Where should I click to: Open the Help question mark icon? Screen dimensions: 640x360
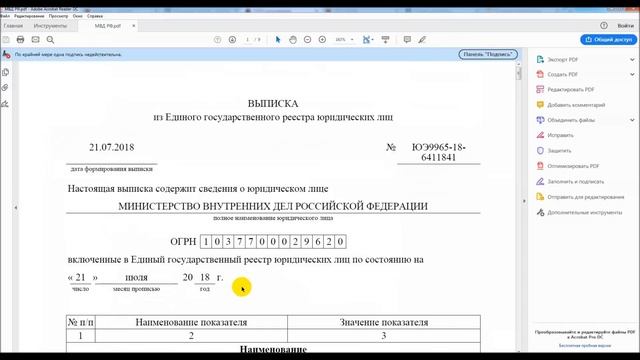point(604,25)
